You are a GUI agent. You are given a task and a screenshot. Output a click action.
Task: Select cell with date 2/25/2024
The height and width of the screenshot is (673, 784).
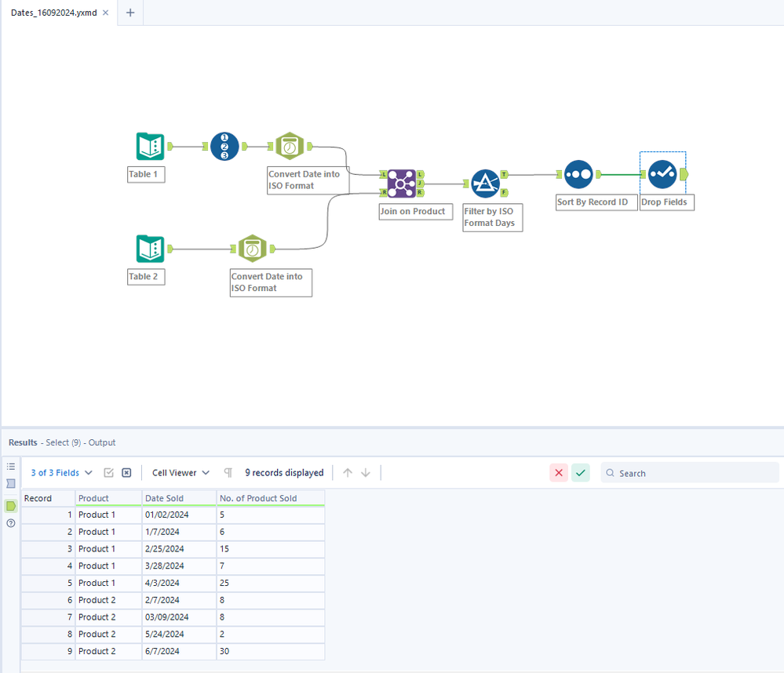pos(180,548)
